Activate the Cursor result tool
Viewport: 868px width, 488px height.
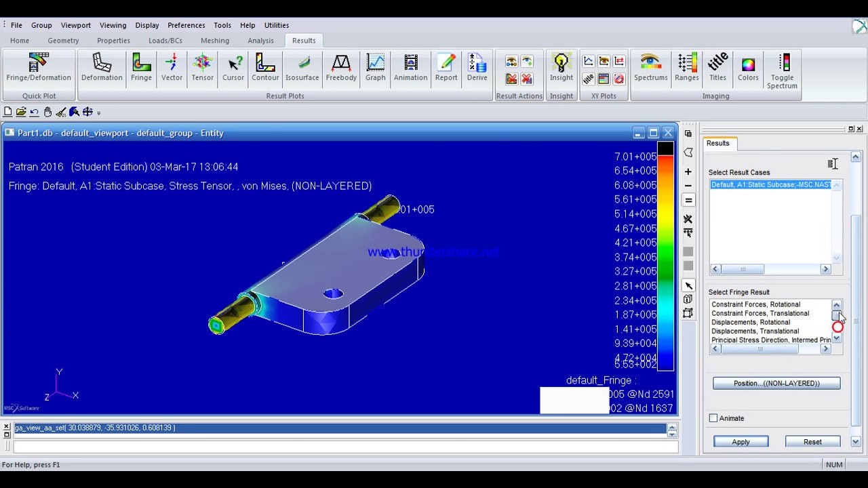(233, 68)
